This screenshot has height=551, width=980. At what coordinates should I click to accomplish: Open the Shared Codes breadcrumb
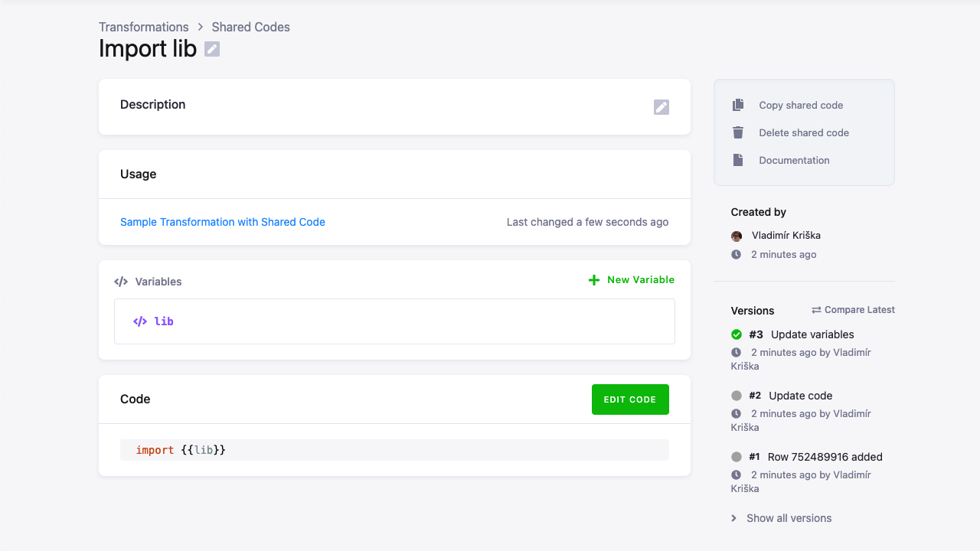[250, 27]
